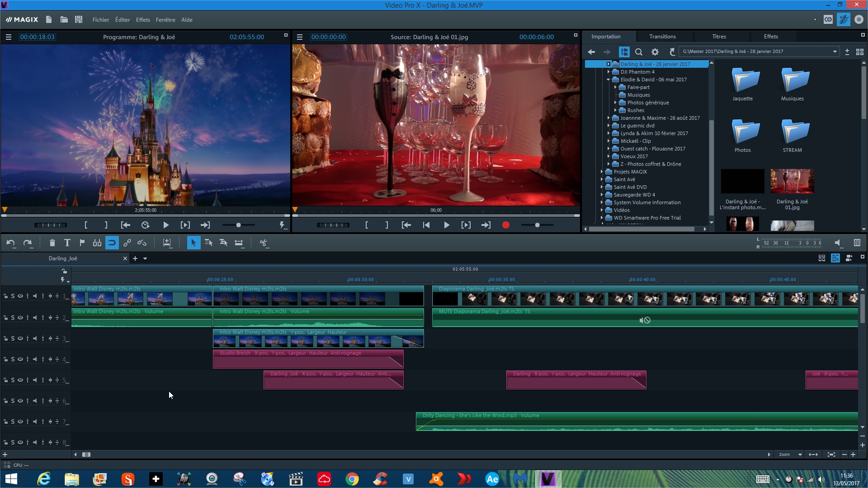Click the Redo arrow in the timeline toolbar
Viewport: 868px width, 488px height.
point(28,243)
